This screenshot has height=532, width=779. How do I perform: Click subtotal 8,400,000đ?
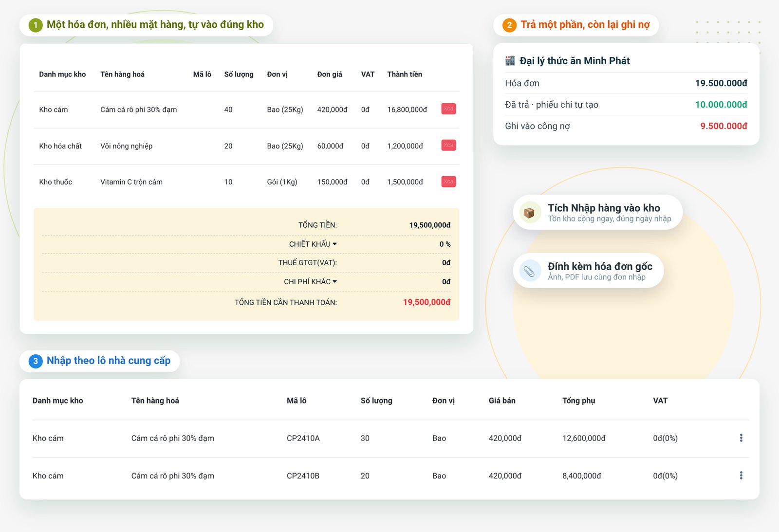click(581, 476)
